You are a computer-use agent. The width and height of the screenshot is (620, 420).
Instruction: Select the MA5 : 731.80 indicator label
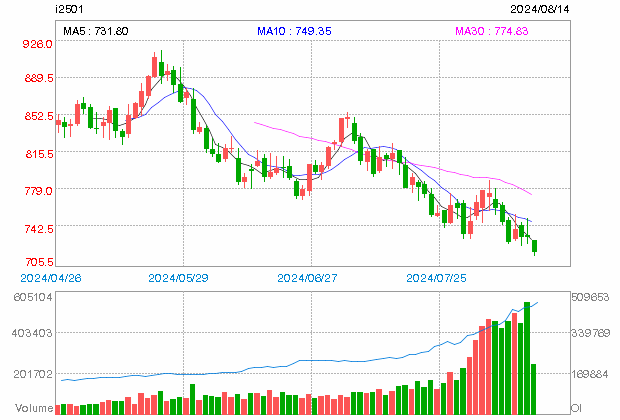point(96,31)
